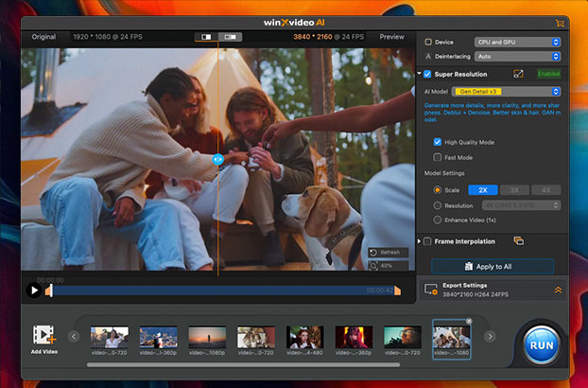Image resolution: width=588 pixels, height=388 pixels.
Task: Click the Frame Interpolation copy-settings icon
Action: pos(518,241)
